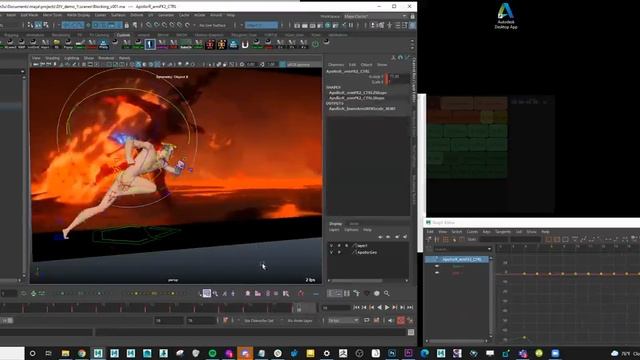
Task: Open the Tangents menu in Graph Editor
Action: [503, 232]
